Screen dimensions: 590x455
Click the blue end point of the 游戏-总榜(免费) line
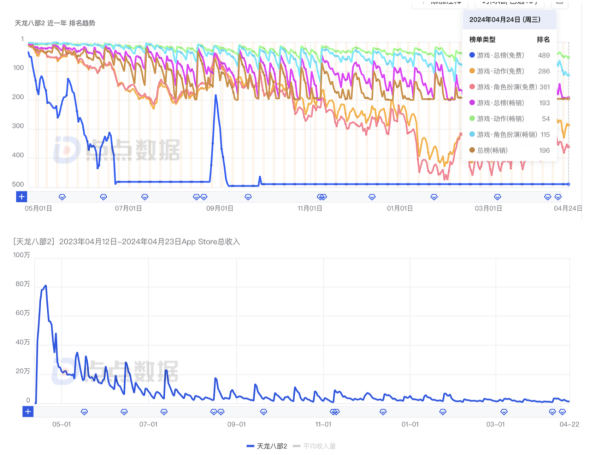[x=569, y=184]
